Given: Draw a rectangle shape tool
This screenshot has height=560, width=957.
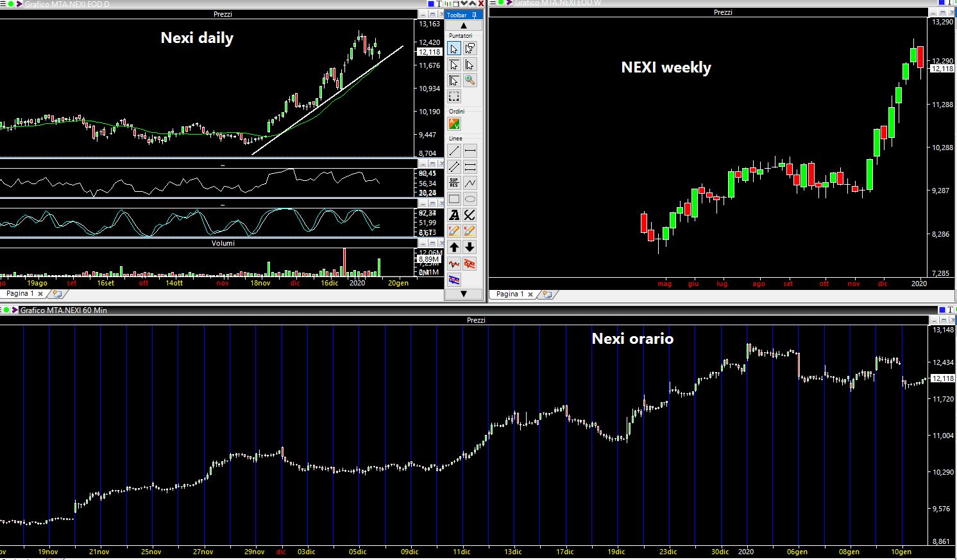Looking at the screenshot, I should click(454, 199).
